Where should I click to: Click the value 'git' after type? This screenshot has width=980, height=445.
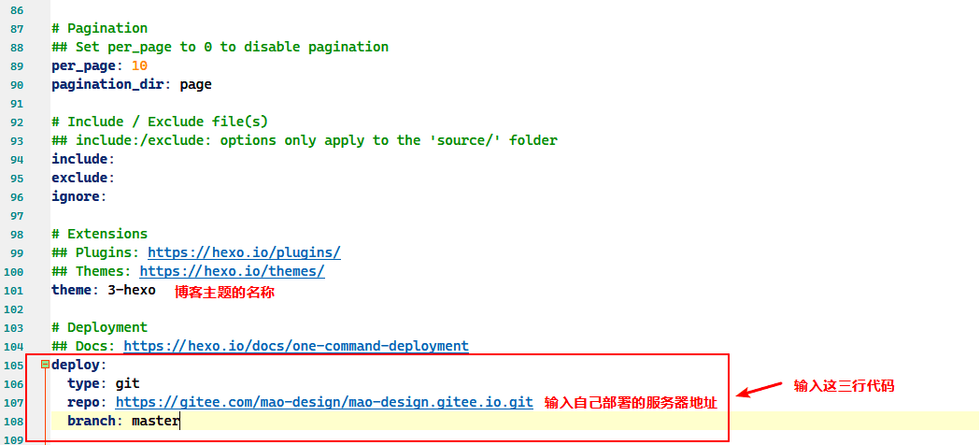(x=127, y=383)
